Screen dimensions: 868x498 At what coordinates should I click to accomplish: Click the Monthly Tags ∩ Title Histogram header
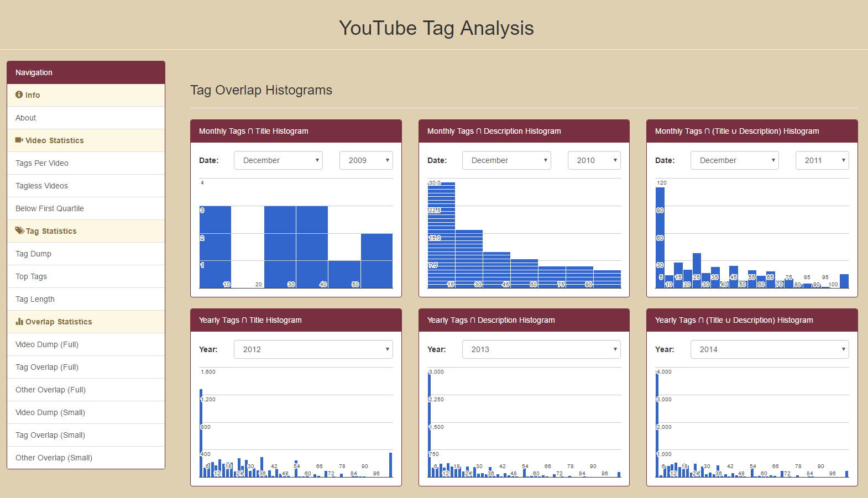[x=296, y=131]
